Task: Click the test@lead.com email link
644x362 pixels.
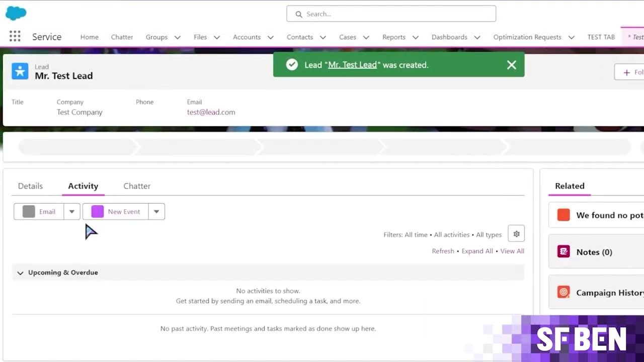Action: tap(211, 112)
